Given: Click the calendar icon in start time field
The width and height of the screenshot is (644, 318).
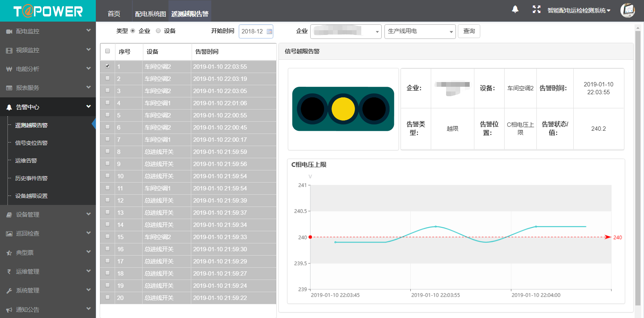Looking at the screenshot, I should [269, 31].
